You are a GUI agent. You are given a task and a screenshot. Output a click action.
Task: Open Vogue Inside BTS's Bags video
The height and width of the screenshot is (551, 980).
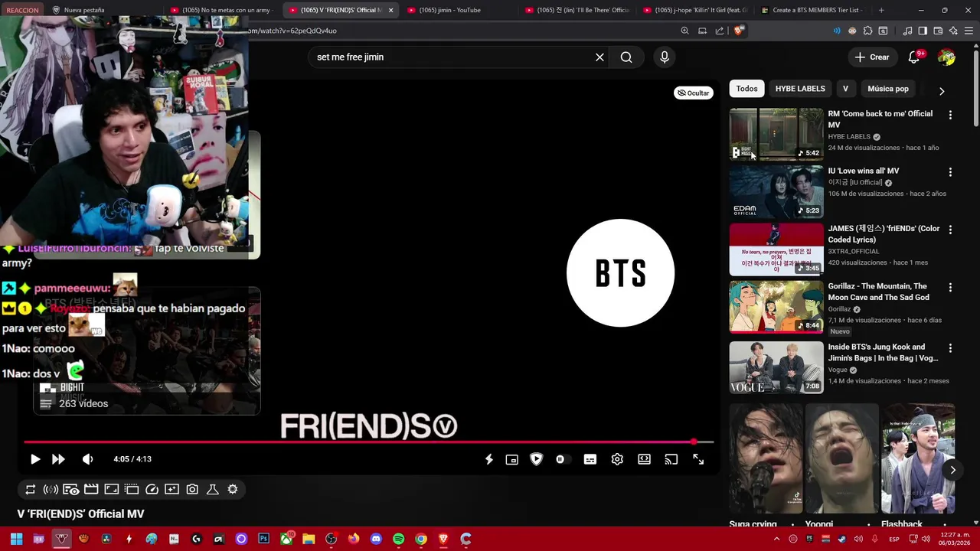click(x=776, y=367)
